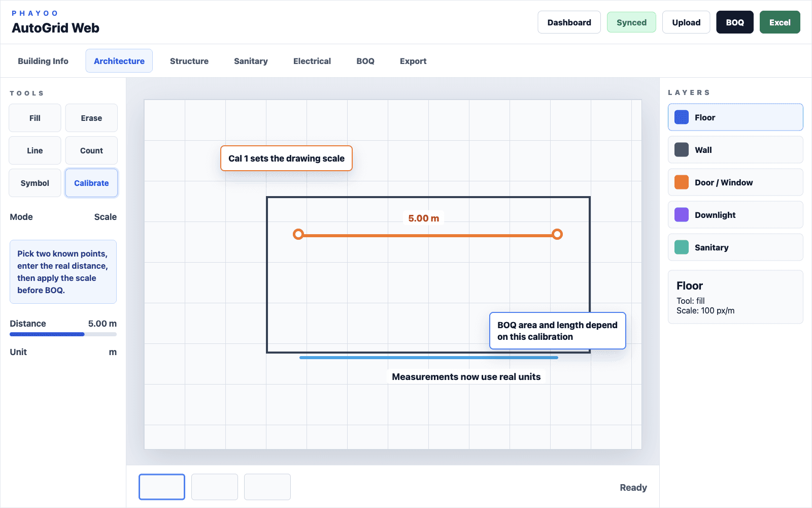The height and width of the screenshot is (508, 812).
Task: Open the BOQ tab in navigation
Action: [x=365, y=61]
